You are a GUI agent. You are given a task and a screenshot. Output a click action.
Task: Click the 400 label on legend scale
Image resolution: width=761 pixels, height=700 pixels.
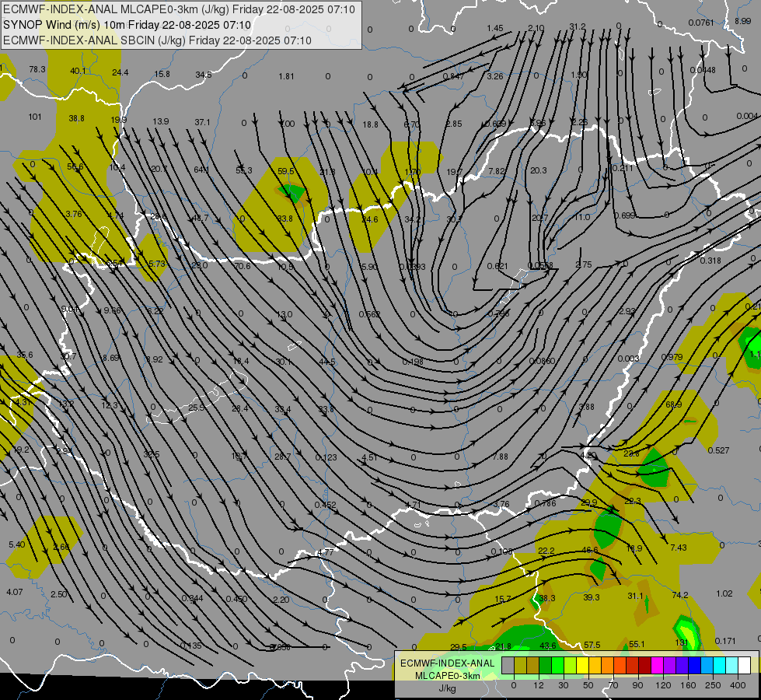738,685
